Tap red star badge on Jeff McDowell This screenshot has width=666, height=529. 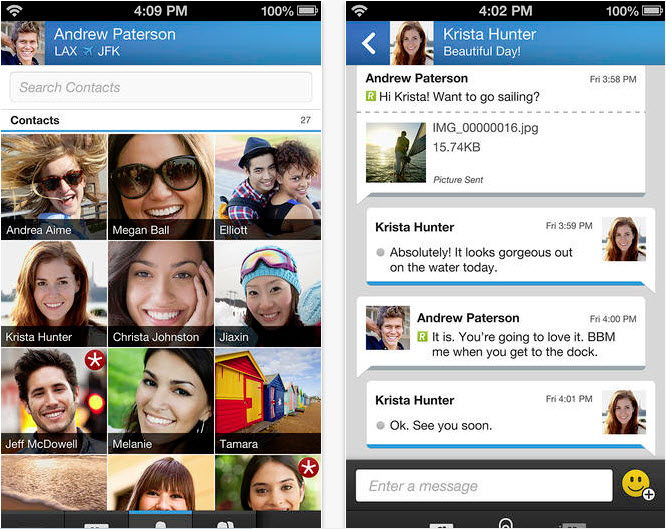tap(95, 360)
